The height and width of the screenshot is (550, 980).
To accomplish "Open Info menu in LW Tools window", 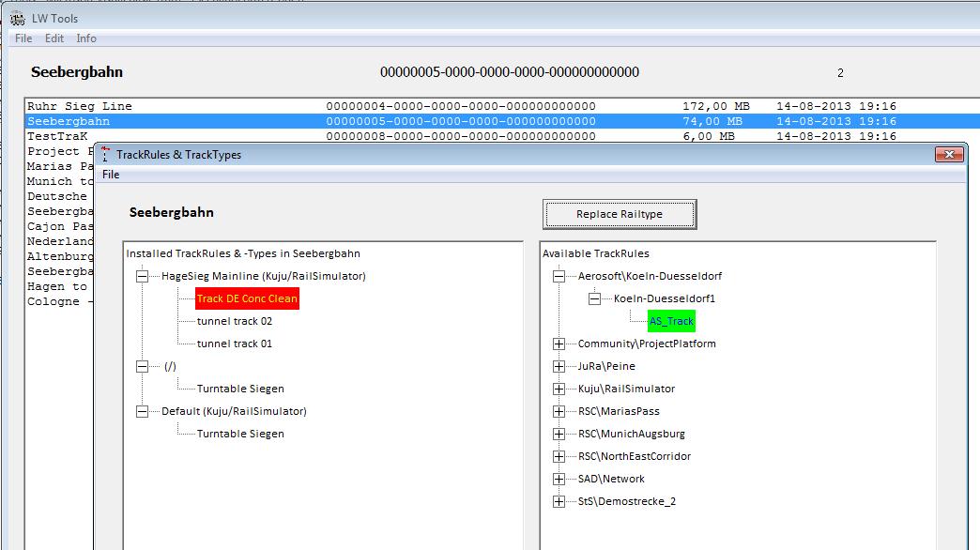I will [x=86, y=38].
